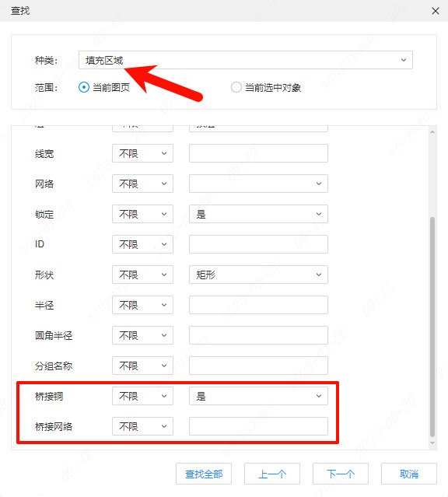The image size is (448, 497).
Task: Click the 线宽 value input field
Action: pyautogui.click(x=258, y=153)
